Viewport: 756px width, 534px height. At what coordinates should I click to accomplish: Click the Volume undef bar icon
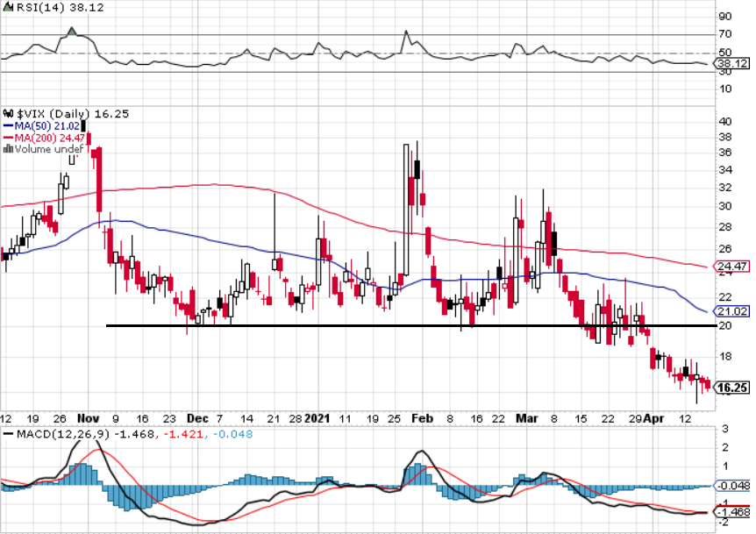8,149
